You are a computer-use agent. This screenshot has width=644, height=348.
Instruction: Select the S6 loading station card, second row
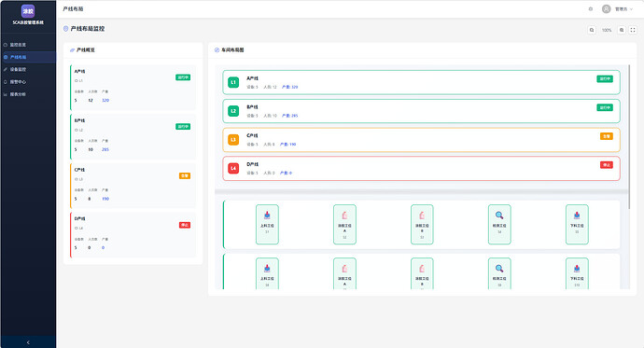(267, 273)
